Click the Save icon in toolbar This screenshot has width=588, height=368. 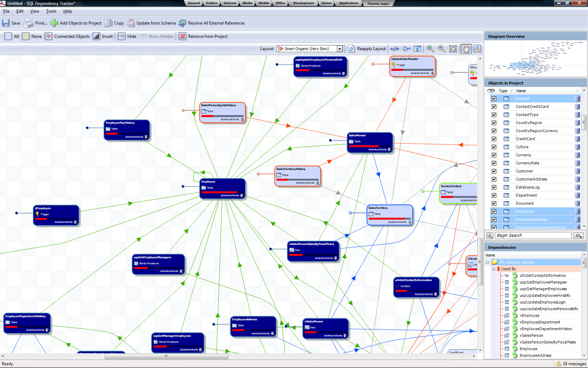[6, 23]
